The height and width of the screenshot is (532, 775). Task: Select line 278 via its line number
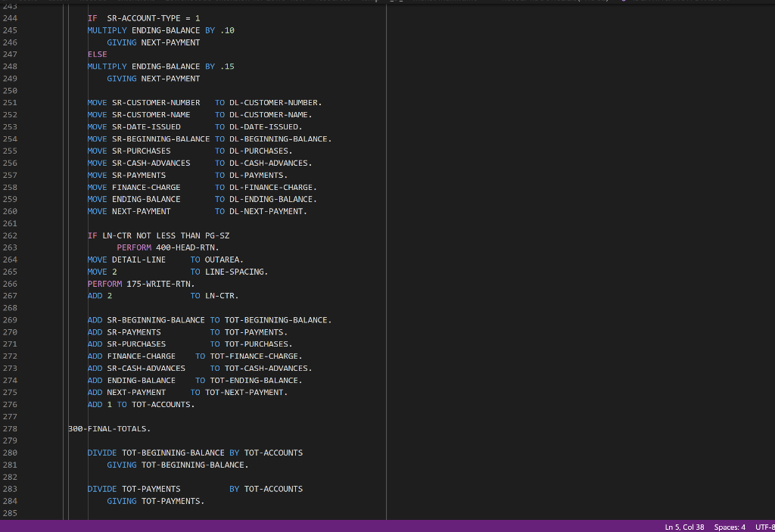point(10,428)
